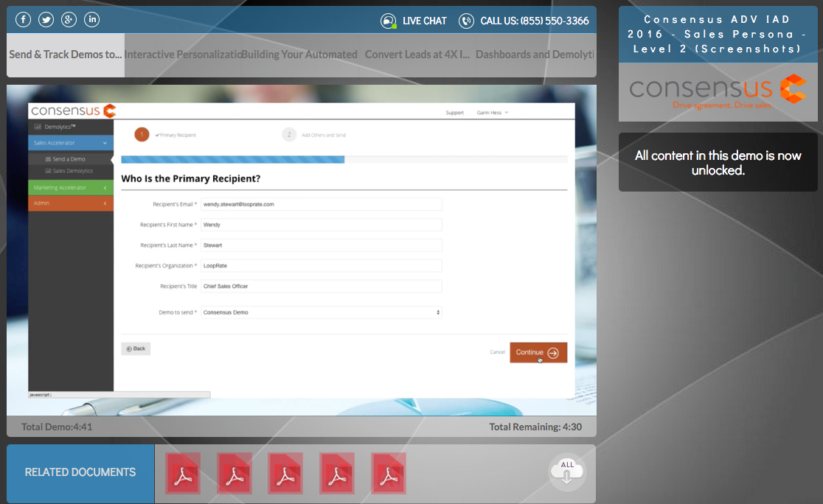This screenshot has width=823, height=504.
Task: Click the Cancel link
Action: 497,352
